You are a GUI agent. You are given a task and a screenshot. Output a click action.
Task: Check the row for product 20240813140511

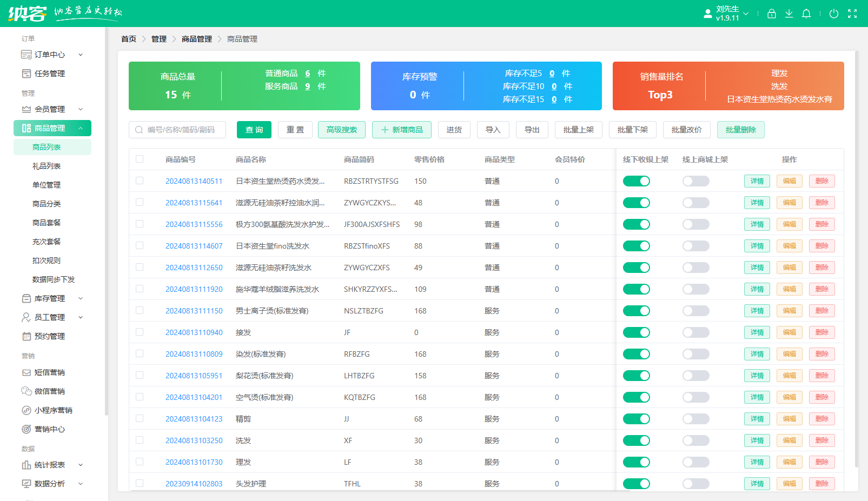pyautogui.click(x=140, y=181)
